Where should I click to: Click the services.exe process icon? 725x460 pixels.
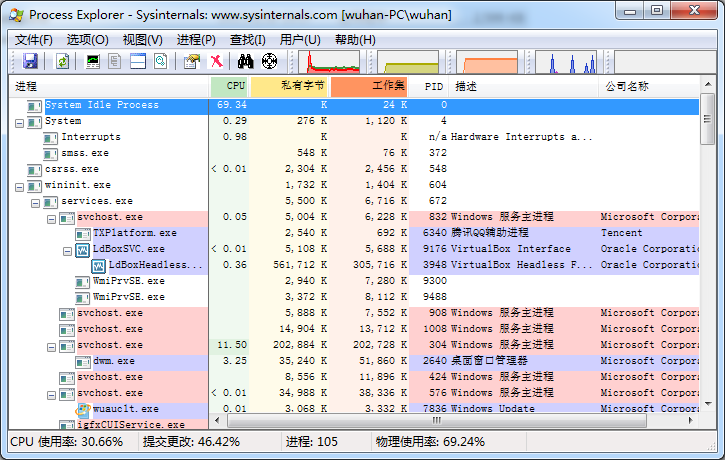click(50, 202)
